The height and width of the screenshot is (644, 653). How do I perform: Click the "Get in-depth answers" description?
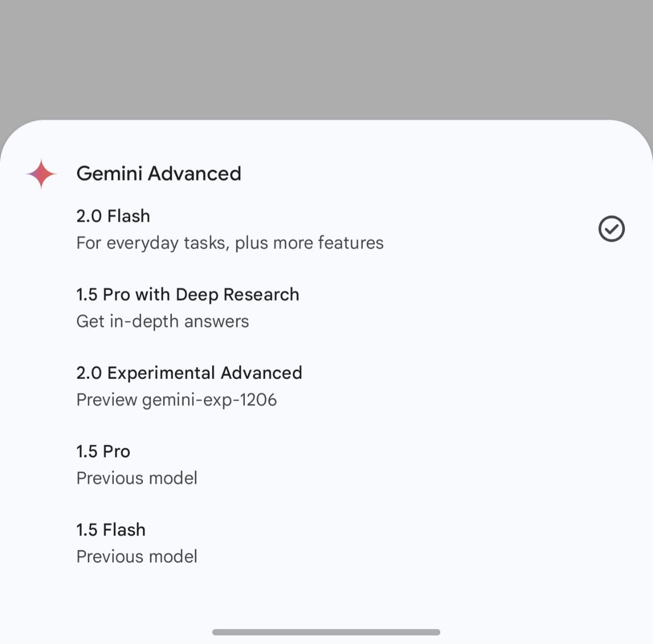click(x=162, y=322)
